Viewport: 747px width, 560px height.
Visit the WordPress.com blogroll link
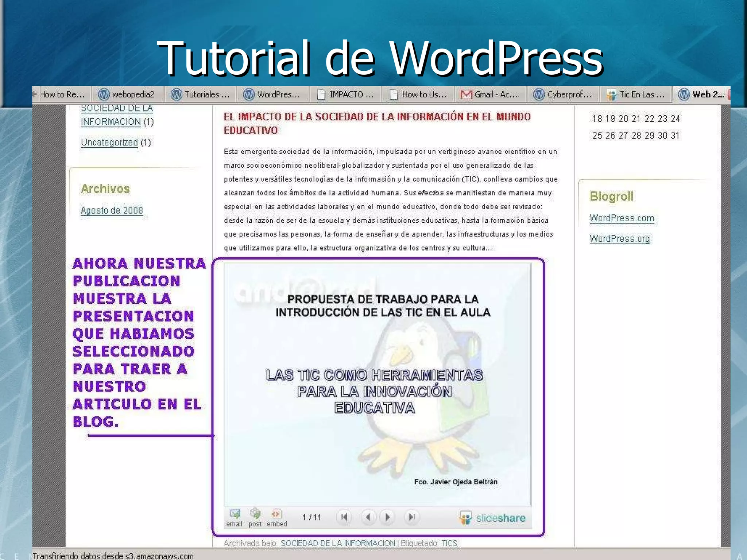pyautogui.click(x=622, y=218)
